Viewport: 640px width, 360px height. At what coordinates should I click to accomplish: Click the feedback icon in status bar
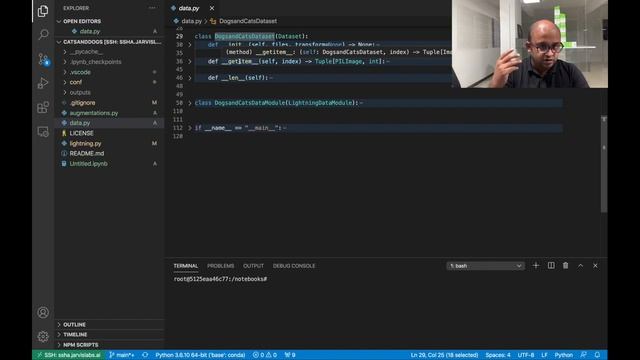(x=584, y=355)
